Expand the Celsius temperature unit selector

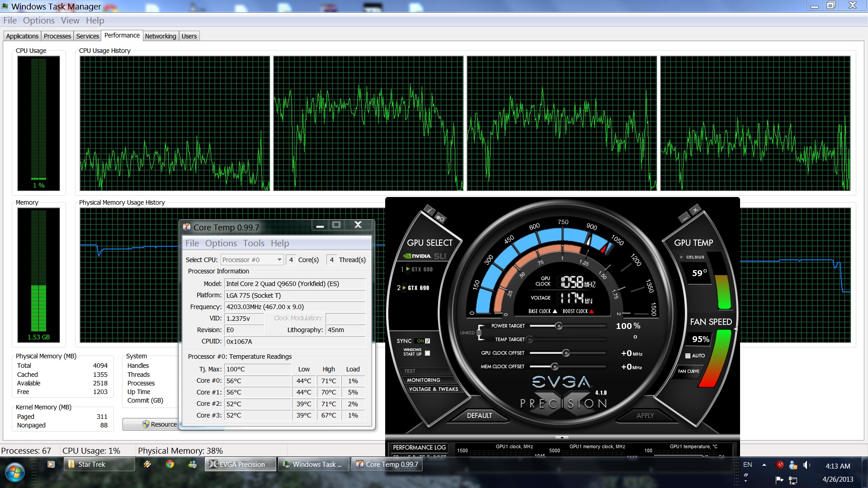(x=682, y=257)
